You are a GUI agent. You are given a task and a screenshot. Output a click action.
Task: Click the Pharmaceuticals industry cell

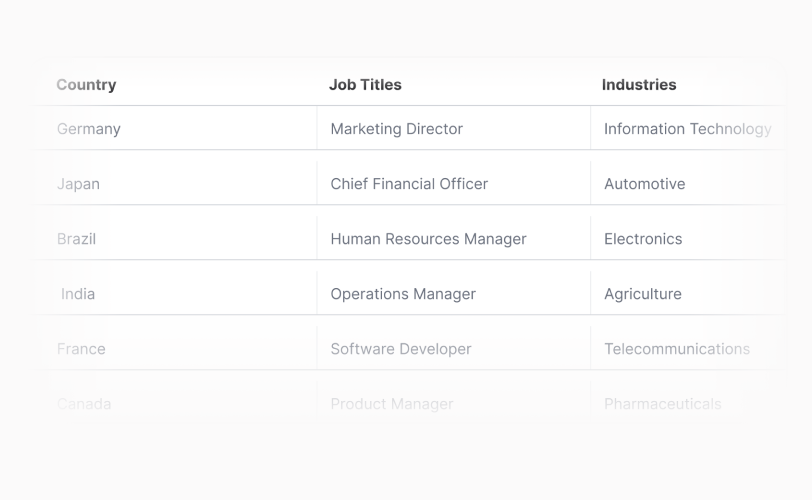click(x=663, y=404)
